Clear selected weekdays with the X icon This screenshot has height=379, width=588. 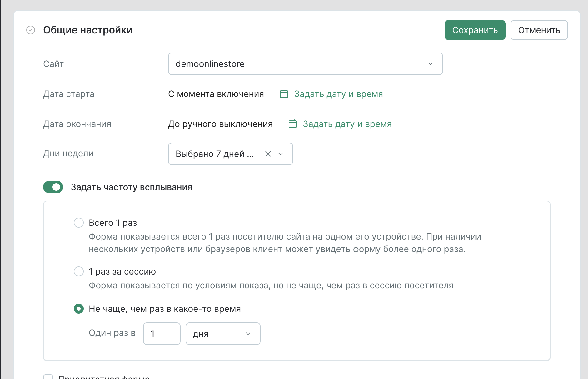[x=268, y=154]
